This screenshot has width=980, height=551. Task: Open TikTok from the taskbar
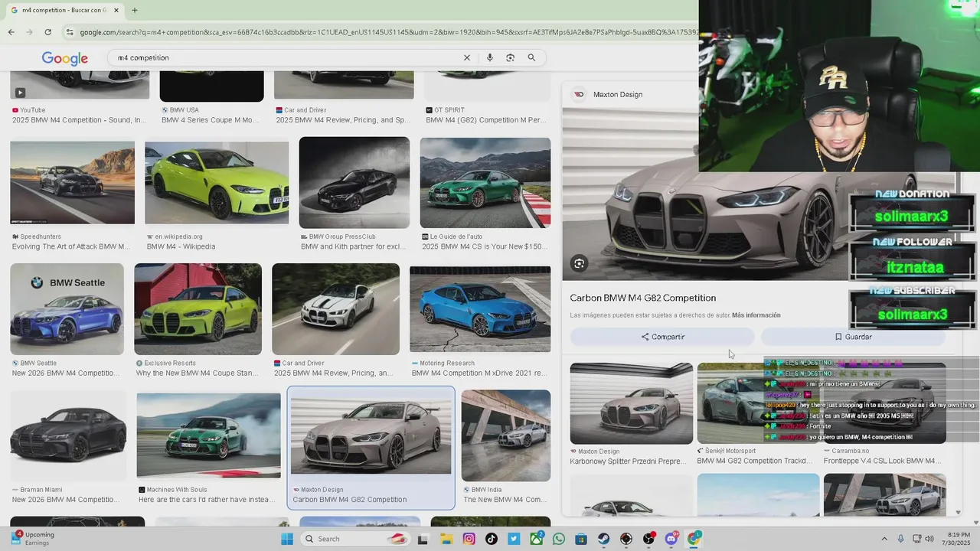(x=492, y=539)
